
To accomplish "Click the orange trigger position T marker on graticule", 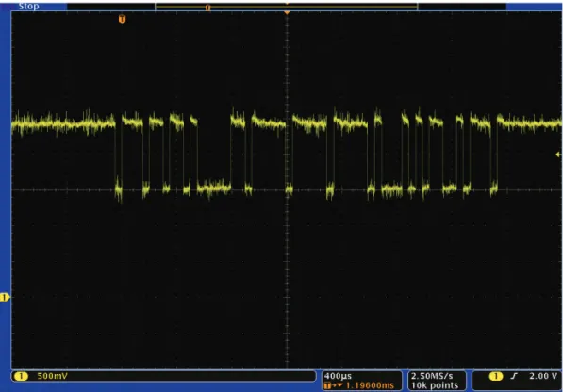I will point(122,19).
